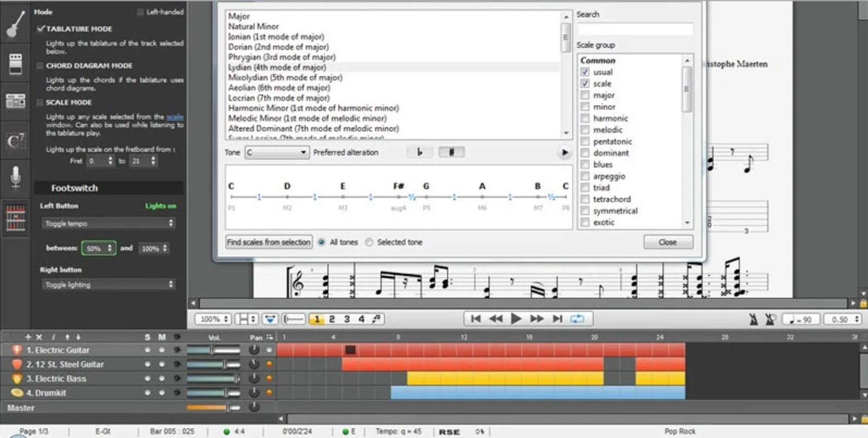Select 'Lydian (4th mode of major)' scale
This screenshot has width=868, height=438.
277,67
